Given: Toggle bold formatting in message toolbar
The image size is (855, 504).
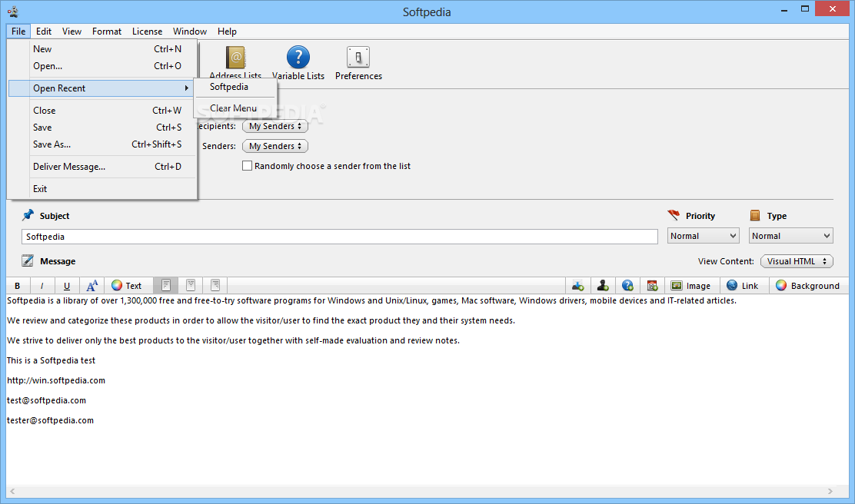Looking at the screenshot, I should (x=18, y=286).
